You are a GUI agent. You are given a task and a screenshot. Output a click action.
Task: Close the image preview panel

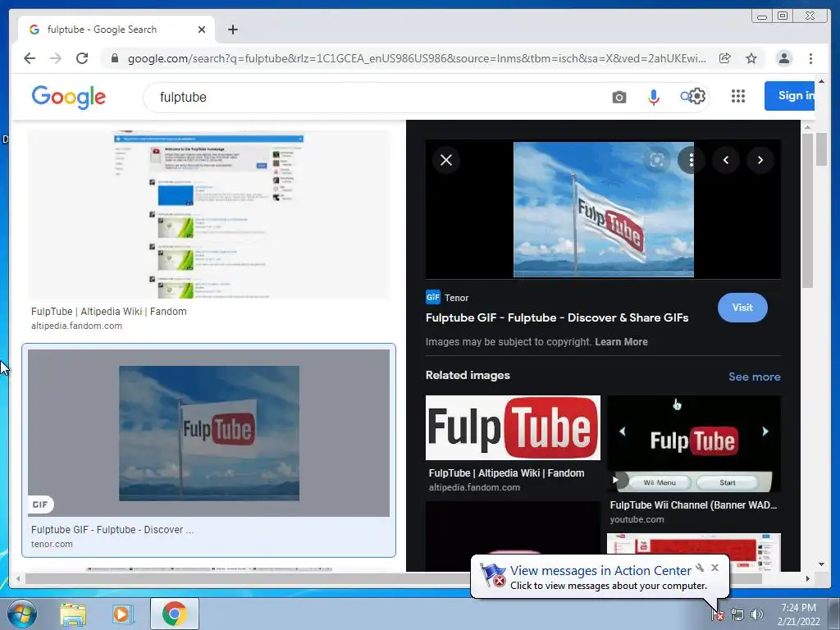click(445, 160)
